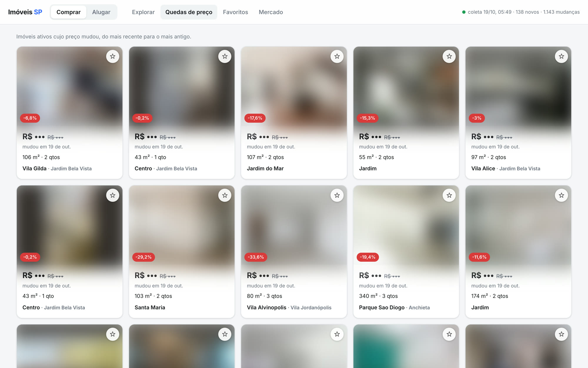This screenshot has width=588, height=368.
Task: Click the -6,8% price drop badge
Action: (30, 118)
